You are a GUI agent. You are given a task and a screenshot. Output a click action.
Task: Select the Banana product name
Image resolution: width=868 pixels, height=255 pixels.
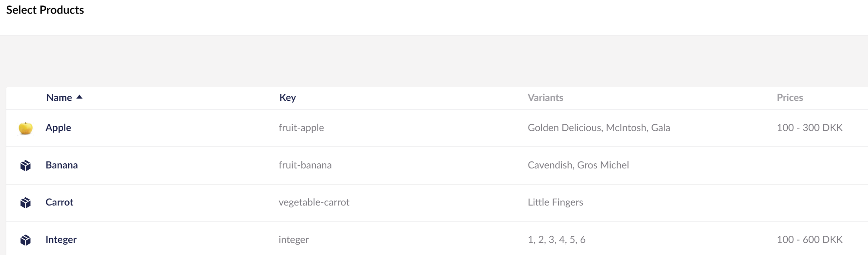click(61, 165)
